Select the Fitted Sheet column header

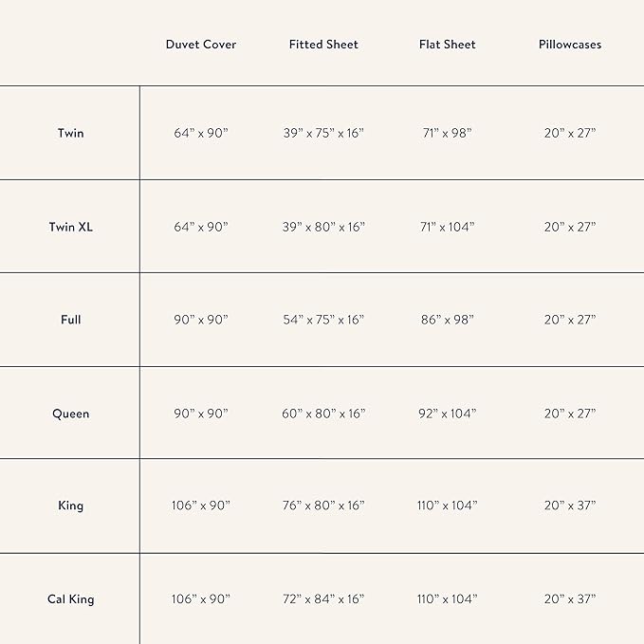click(323, 45)
